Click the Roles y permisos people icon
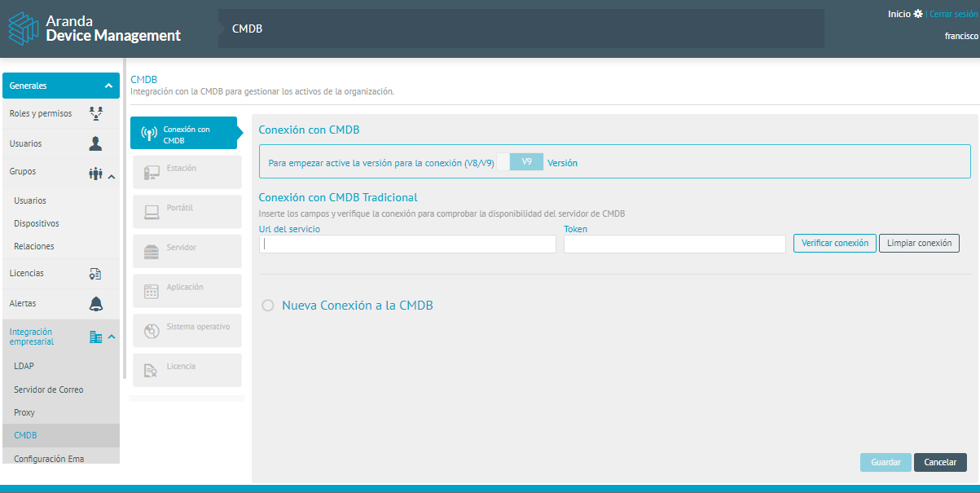 pos(95,113)
